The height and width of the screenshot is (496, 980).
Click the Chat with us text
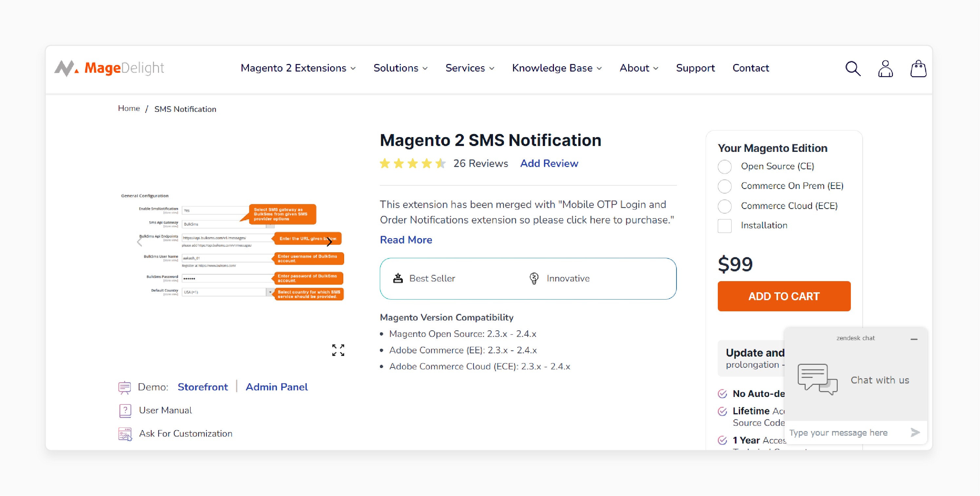pyautogui.click(x=880, y=380)
